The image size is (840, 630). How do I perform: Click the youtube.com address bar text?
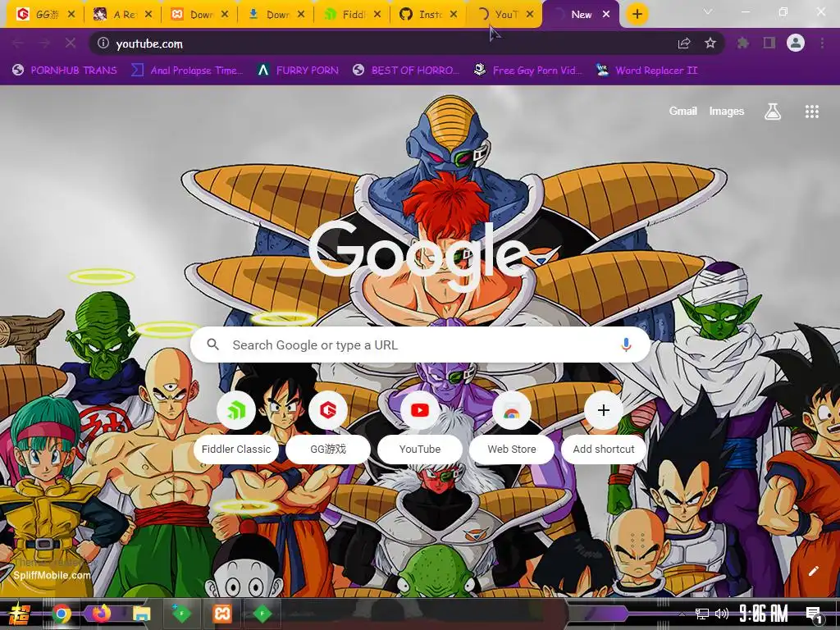[x=149, y=43]
